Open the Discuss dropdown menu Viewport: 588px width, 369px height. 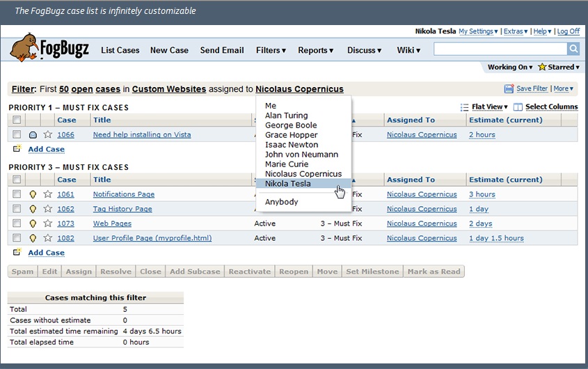364,50
